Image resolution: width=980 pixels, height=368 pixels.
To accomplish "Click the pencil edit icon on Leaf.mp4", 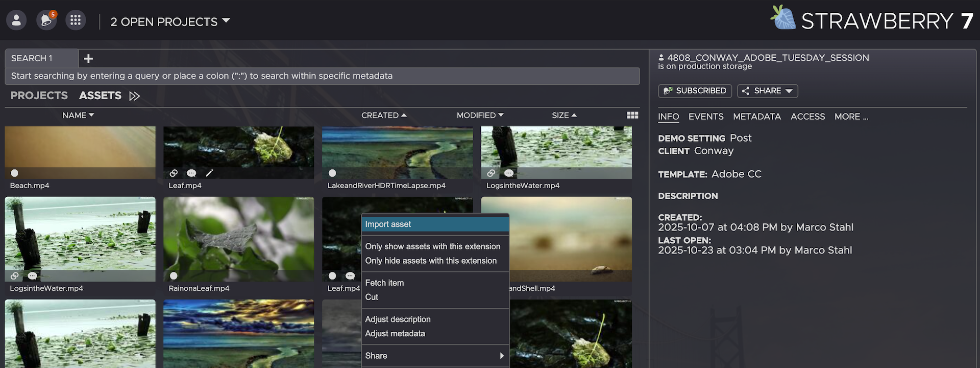I will (209, 173).
